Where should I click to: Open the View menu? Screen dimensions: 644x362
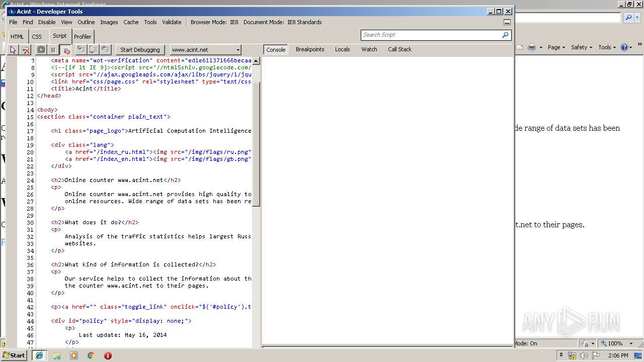pos(66,22)
